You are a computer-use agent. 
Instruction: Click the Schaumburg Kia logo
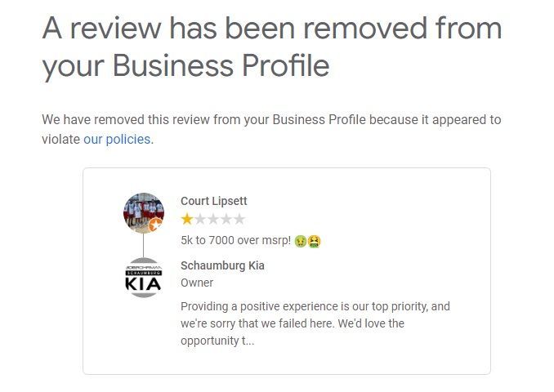(143, 278)
